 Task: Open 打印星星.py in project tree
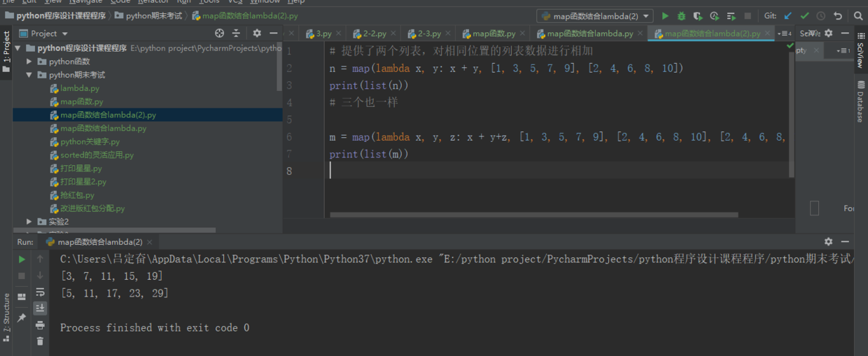[x=80, y=168]
